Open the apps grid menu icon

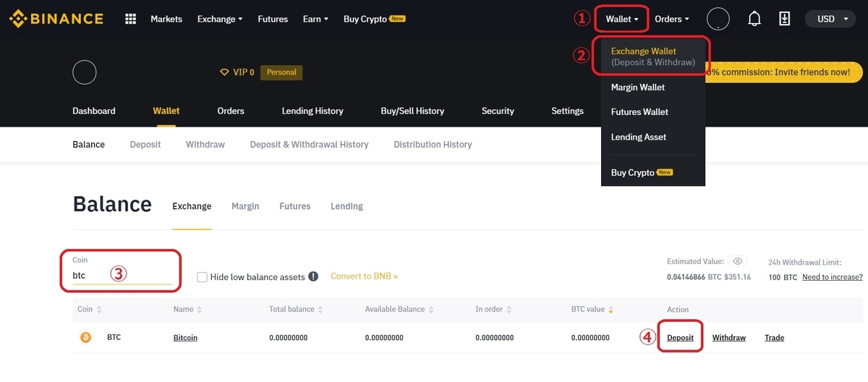tap(131, 19)
